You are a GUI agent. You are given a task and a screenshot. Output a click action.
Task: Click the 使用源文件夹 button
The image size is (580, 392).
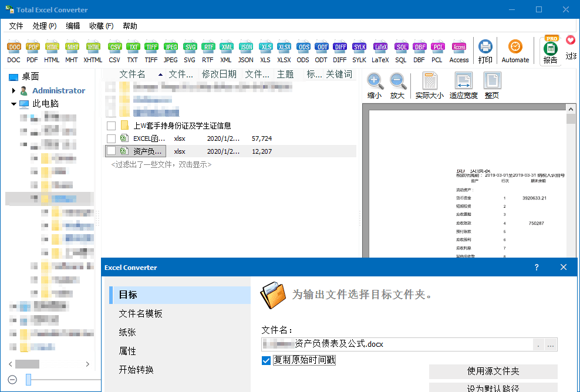[x=493, y=371]
